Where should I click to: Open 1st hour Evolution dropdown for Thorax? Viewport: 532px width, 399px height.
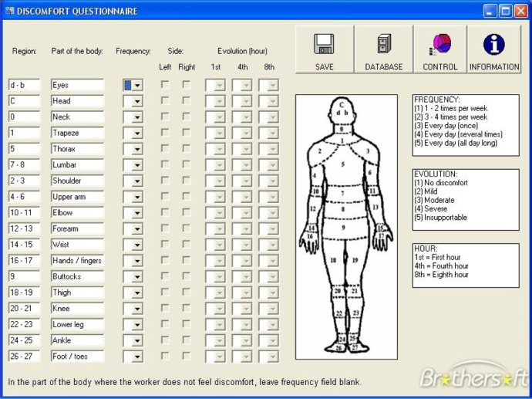click(x=220, y=149)
